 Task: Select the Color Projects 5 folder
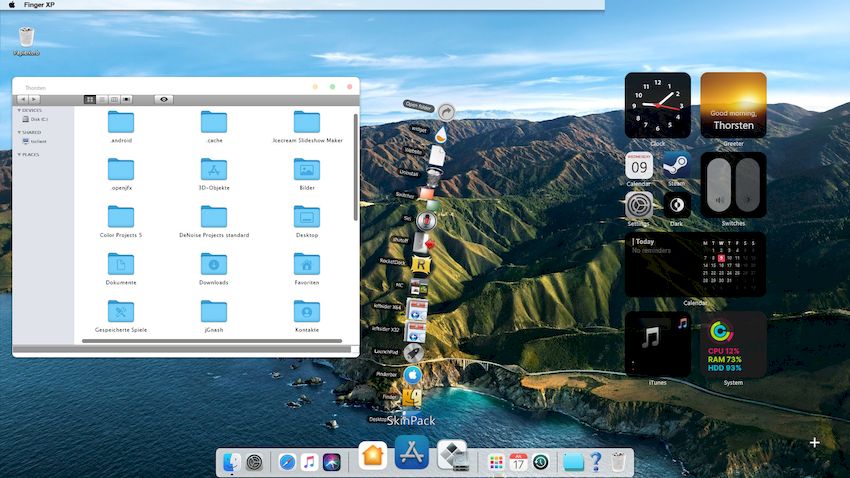pyautogui.click(x=121, y=221)
